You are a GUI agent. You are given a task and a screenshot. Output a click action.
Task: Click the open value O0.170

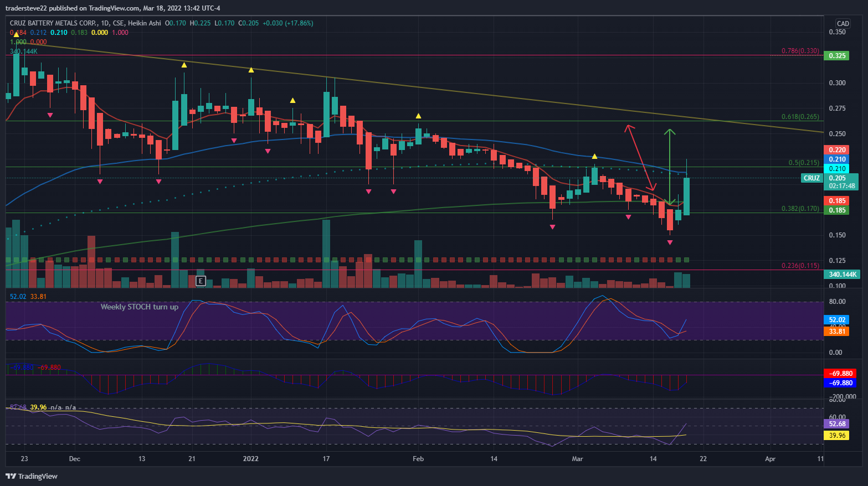tap(176, 23)
